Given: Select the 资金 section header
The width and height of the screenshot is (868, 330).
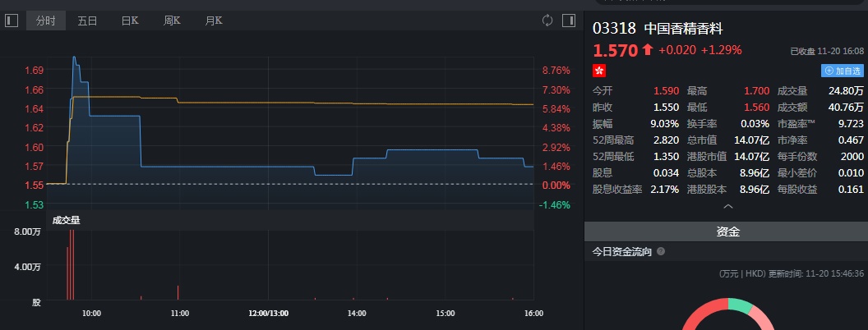Looking at the screenshot, I should click(x=726, y=232).
